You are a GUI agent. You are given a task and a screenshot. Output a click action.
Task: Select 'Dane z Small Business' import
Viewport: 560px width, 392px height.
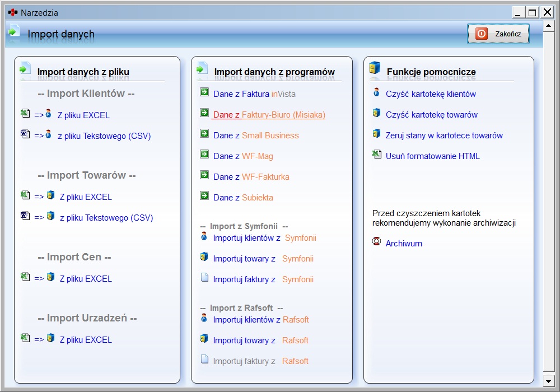pyautogui.click(x=256, y=136)
